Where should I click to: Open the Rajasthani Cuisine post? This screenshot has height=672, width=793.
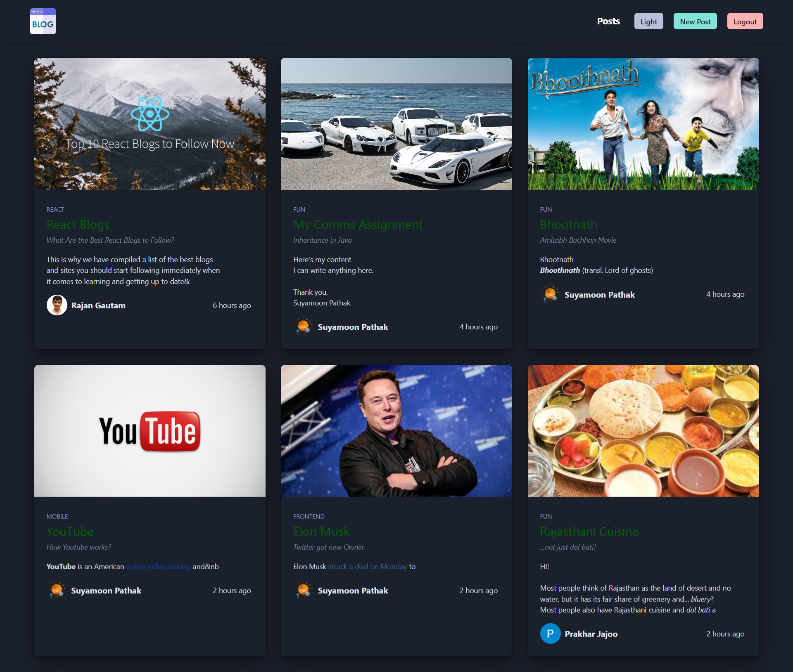[x=589, y=532]
